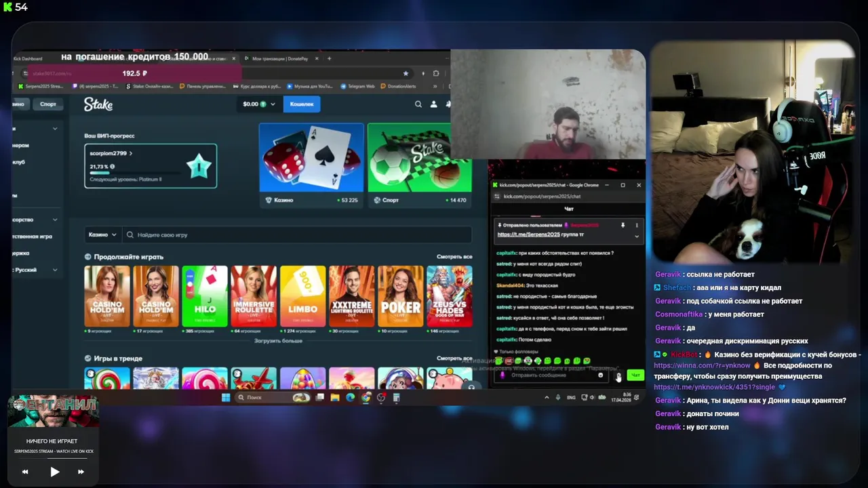This screenshot has width=868, height=488.
Task: Open the browser extensions puzzle icon
Action: (436, 73)
